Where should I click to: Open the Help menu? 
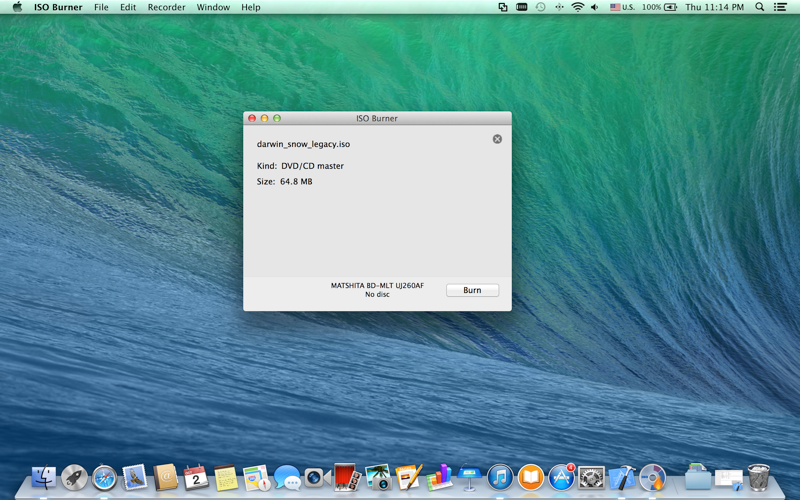pyautogui.click(x=251, y=7)
